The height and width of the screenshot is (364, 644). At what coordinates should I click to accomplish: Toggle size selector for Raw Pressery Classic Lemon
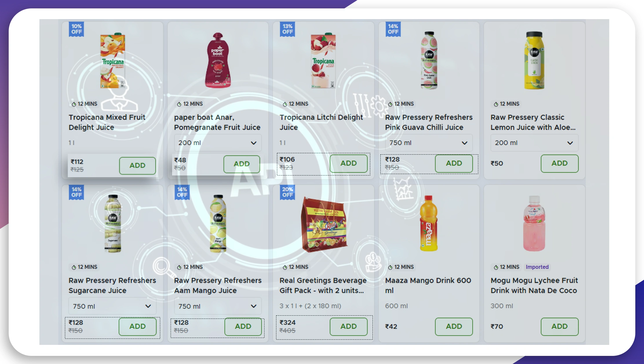click(533, 142)
